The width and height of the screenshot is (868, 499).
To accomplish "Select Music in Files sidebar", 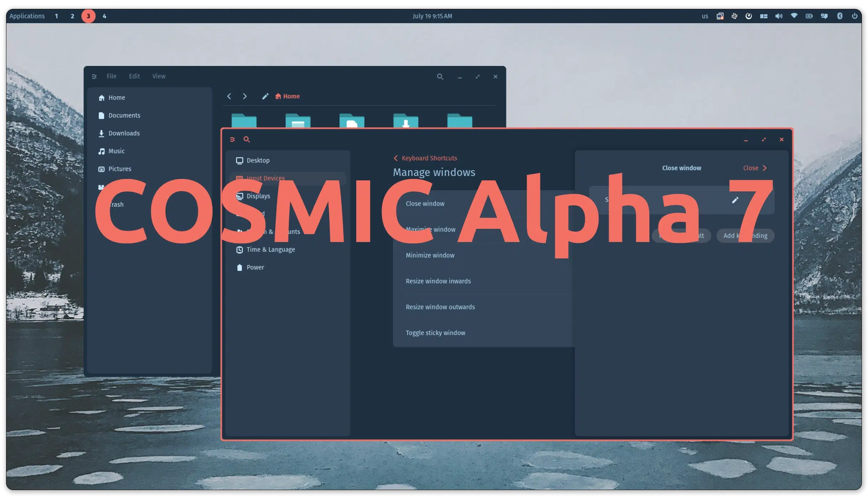I will [149, 151].
